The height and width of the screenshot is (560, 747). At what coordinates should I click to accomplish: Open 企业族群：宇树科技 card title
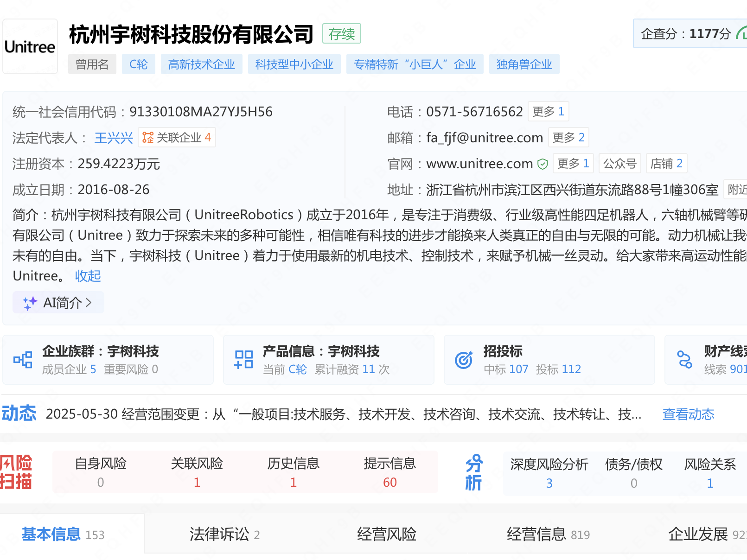click(x=101, y=351)
